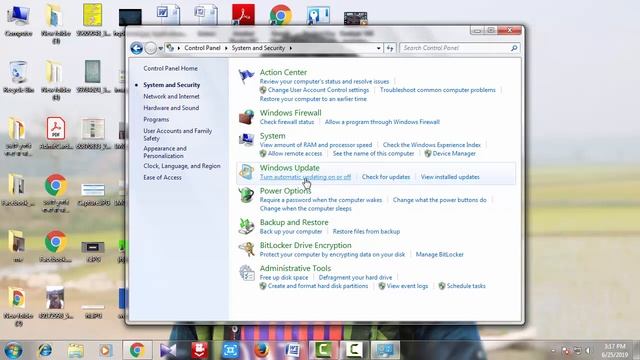Click Check the Windows Experience Index
Screen dimensions: 640x360
[x=431, y=144]
